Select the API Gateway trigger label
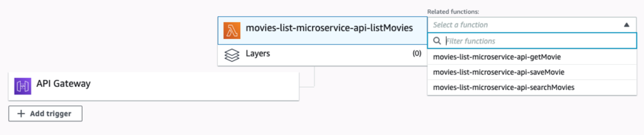Screen dimensions: 644x135 (63, 84)
